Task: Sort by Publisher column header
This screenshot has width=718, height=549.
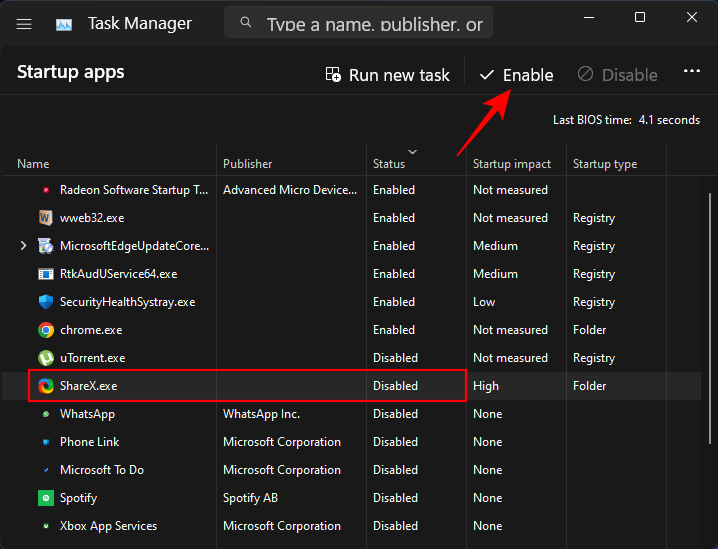Action: pos(248,164)
